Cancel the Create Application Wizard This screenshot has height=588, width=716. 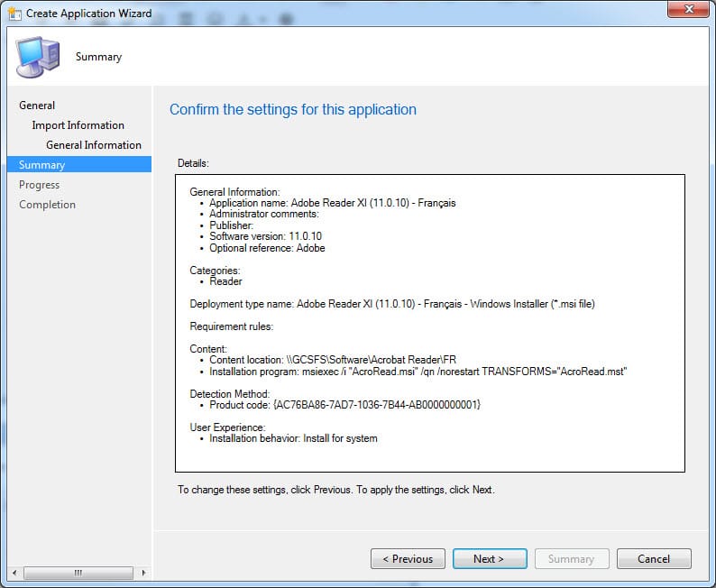click(654, 559)
